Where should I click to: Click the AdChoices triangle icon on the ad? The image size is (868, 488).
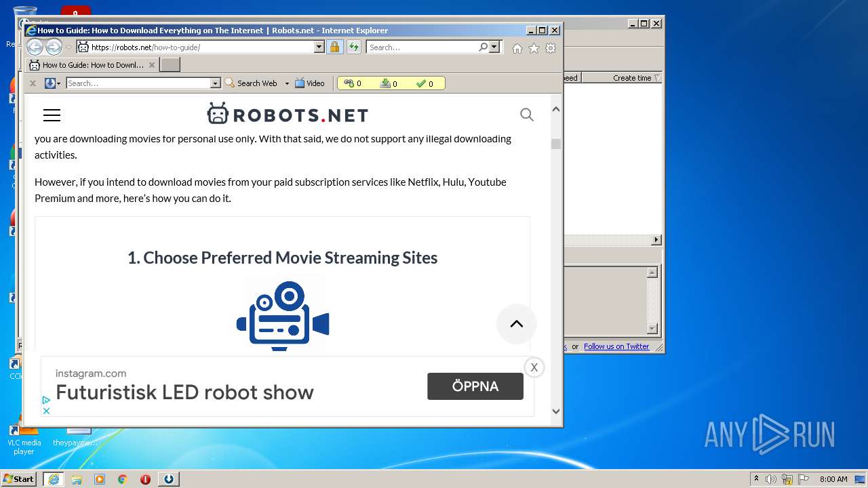coord(46,401)
